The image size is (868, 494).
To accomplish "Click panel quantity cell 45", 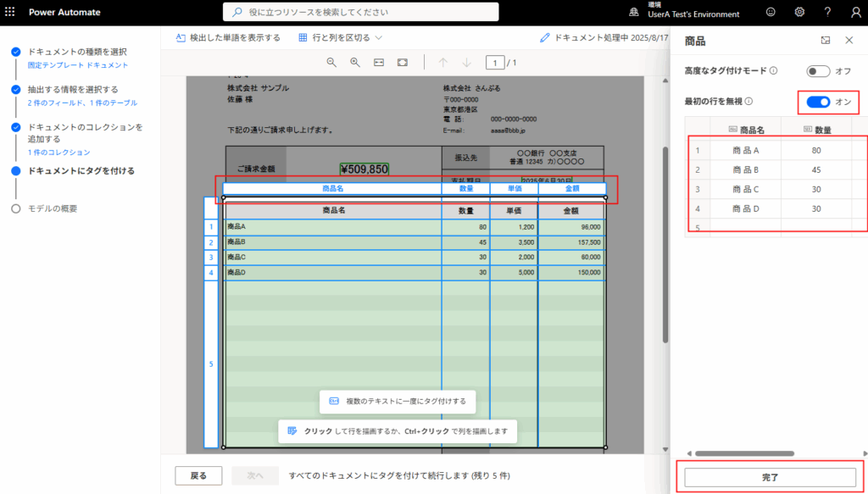I will [x=816, y=169].
